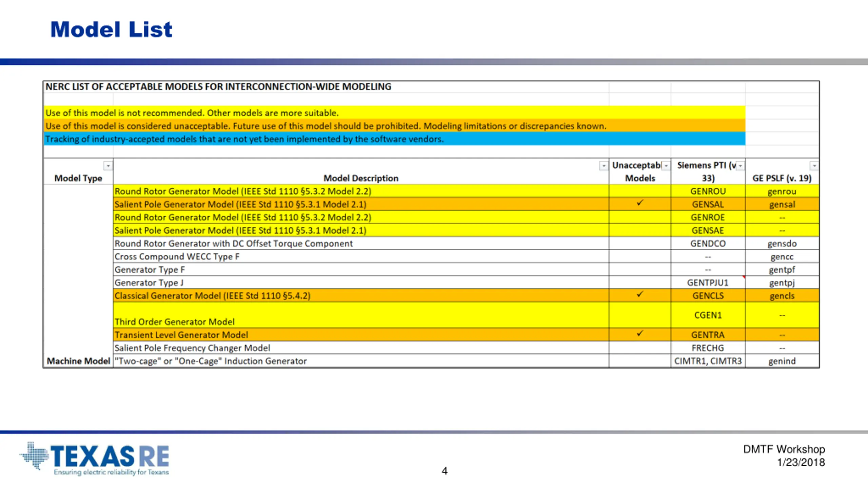Click the 'Ensuring electric reliability for Texans' tagline
This screenshot has height=488, width=868.
tap(111, 472)
